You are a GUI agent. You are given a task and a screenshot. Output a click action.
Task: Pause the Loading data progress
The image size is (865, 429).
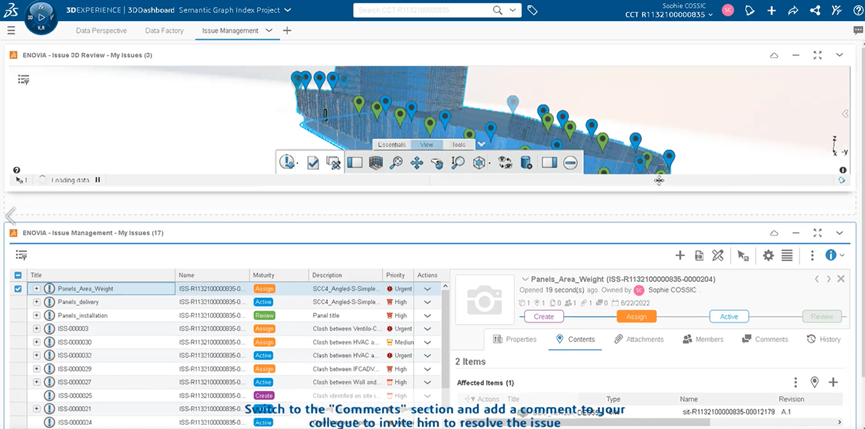coord(98,180)
